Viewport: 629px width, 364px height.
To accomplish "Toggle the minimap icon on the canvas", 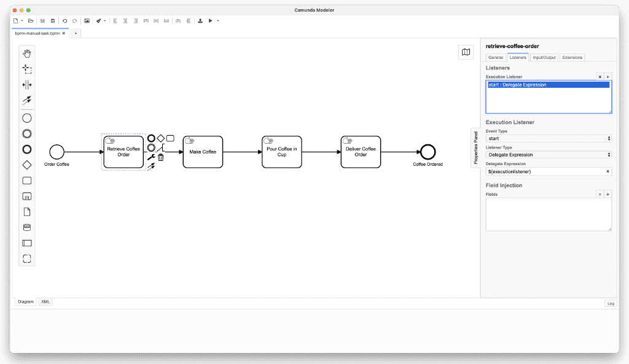I will coord(466,52).
